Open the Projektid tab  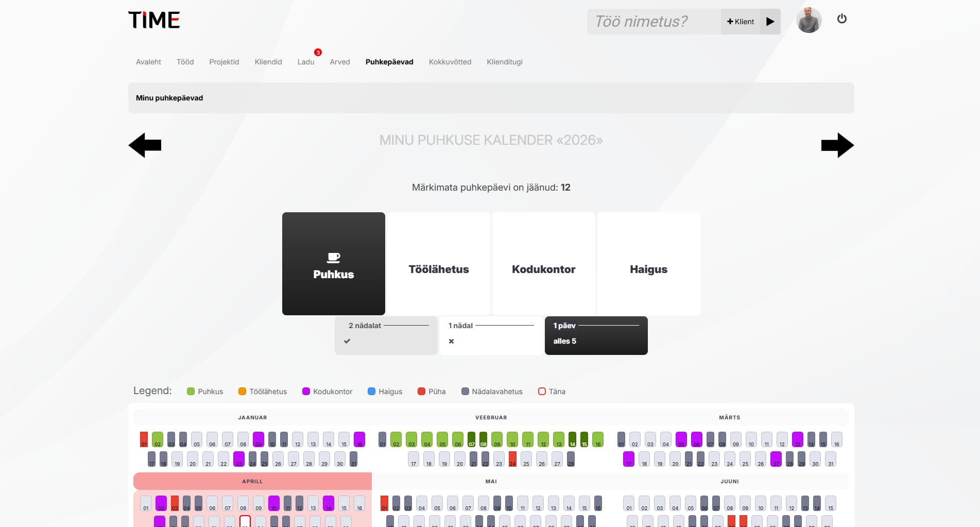point(224,62)
